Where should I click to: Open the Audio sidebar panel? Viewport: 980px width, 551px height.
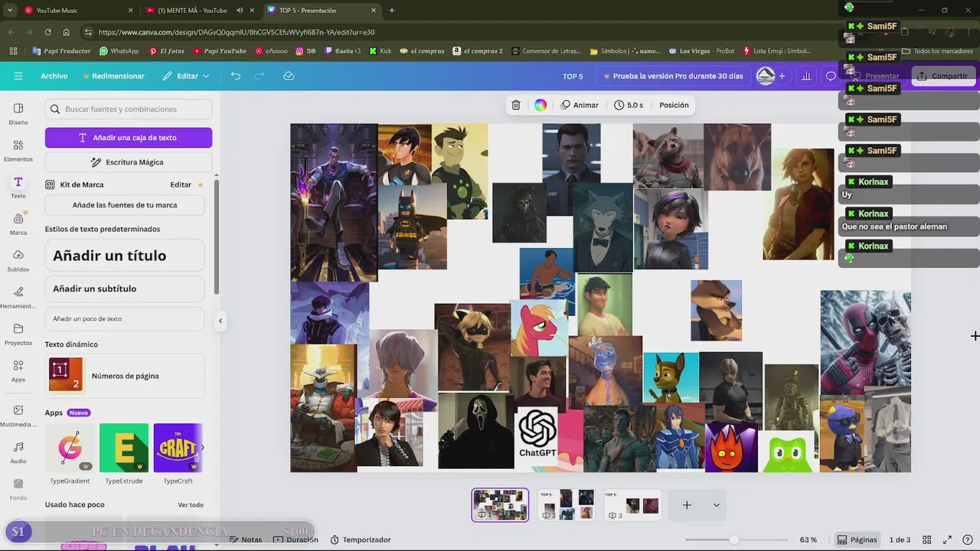18,452
